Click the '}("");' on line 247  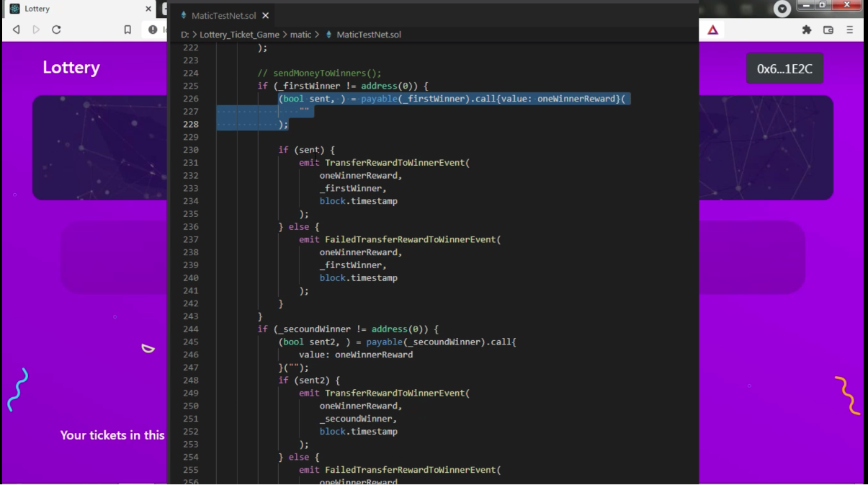pyautogui.click(x=293, y=368)
